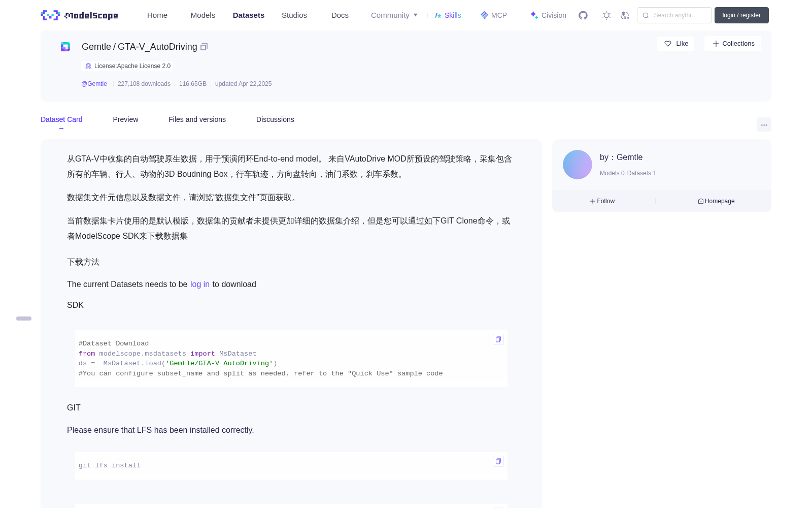Click the GIT heading
Viewport: 812px width, 508px height.
pyautogui.click(x=74, y=408)
